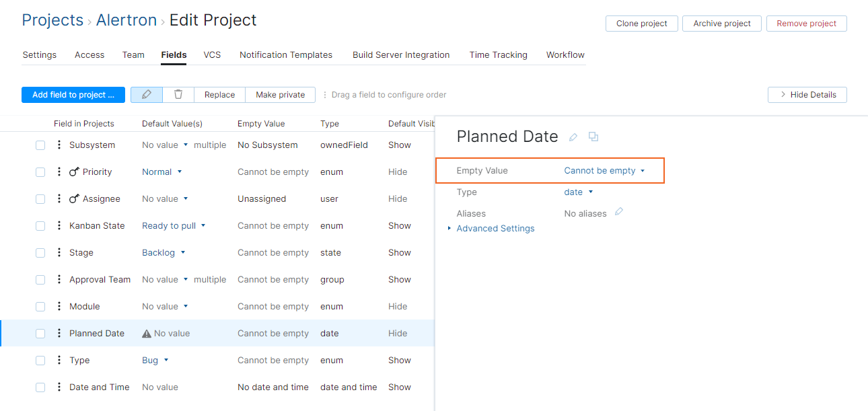Click Add field to project button
This screenshot has height=411, width=868.
[x=73, y=95]
